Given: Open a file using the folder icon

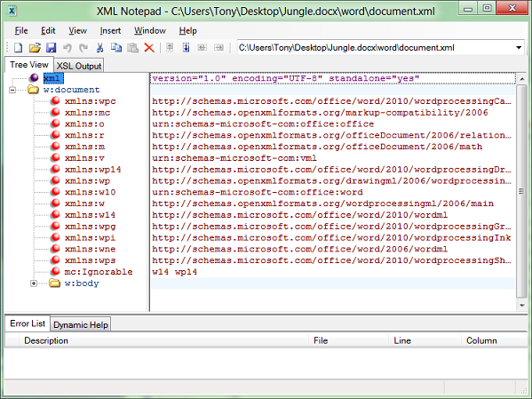Looking at the screenshot, I should (x=35, y=48).
